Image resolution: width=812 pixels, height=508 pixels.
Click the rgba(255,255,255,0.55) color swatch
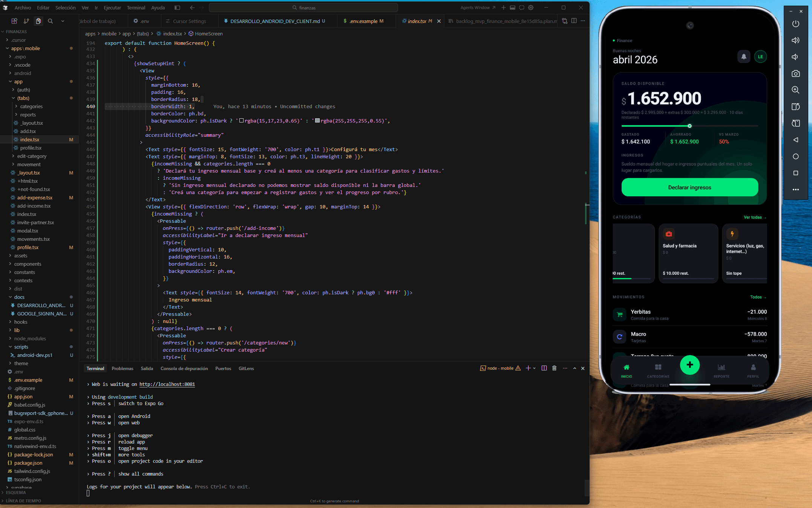point(317,121)
